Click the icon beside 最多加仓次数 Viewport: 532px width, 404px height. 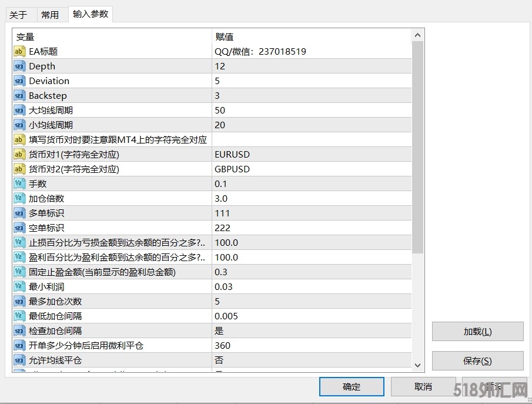[x=19, y=302]
